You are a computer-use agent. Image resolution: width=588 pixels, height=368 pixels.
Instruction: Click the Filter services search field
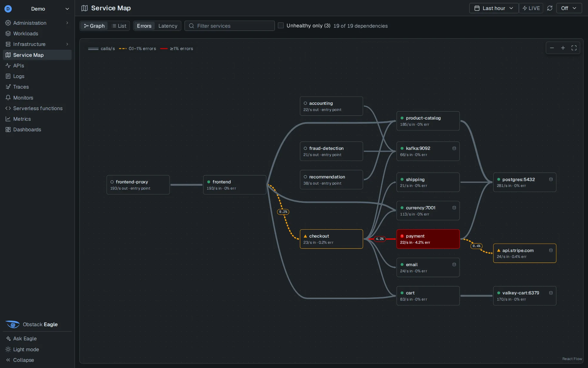230,26
